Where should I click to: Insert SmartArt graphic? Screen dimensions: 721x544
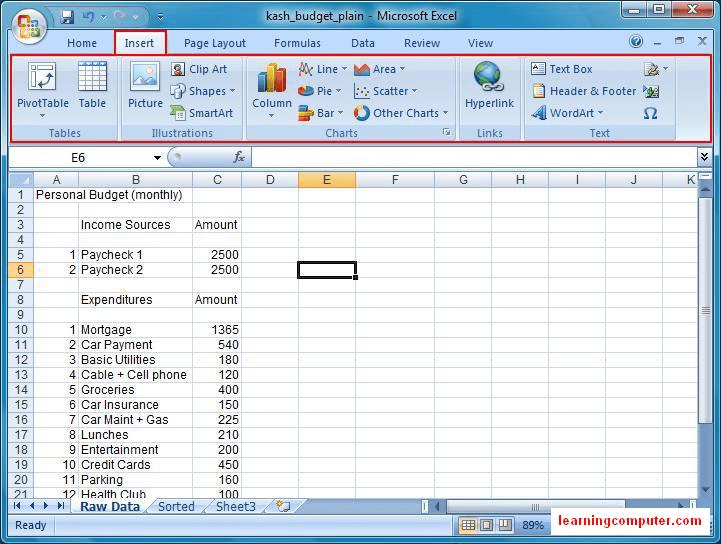click(x=202, y=113)
